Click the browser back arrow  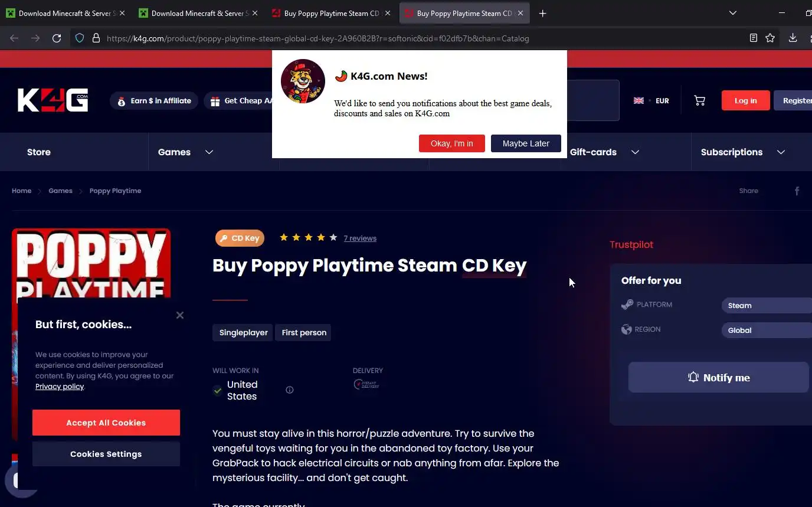point(14,38)
